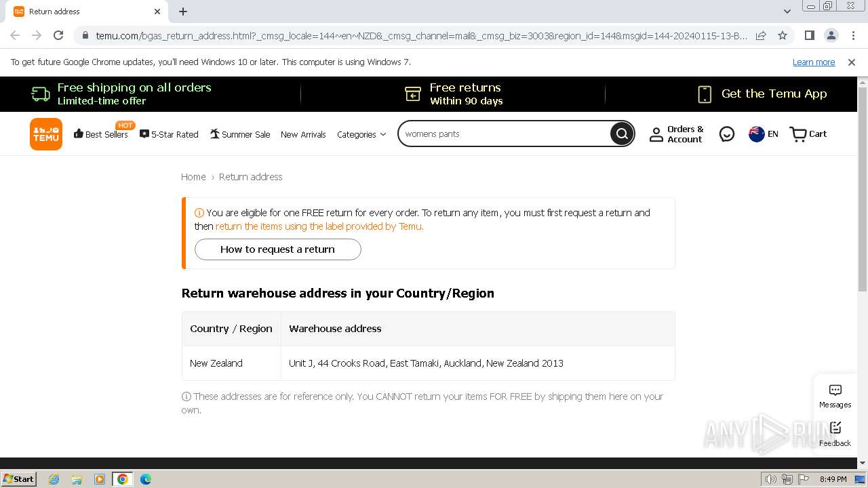This screenshot has width=868, height=488.
Task: Expand the tab search dropdown
Action: tap(787, 12)
